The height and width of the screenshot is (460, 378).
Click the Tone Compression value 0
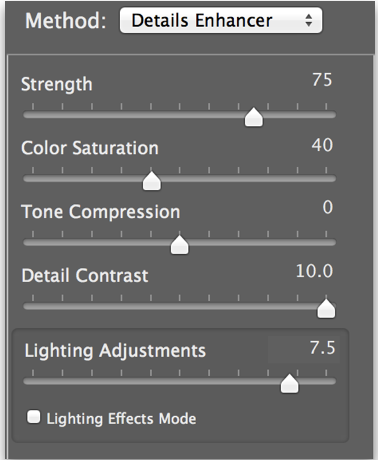tap(328, 207)
